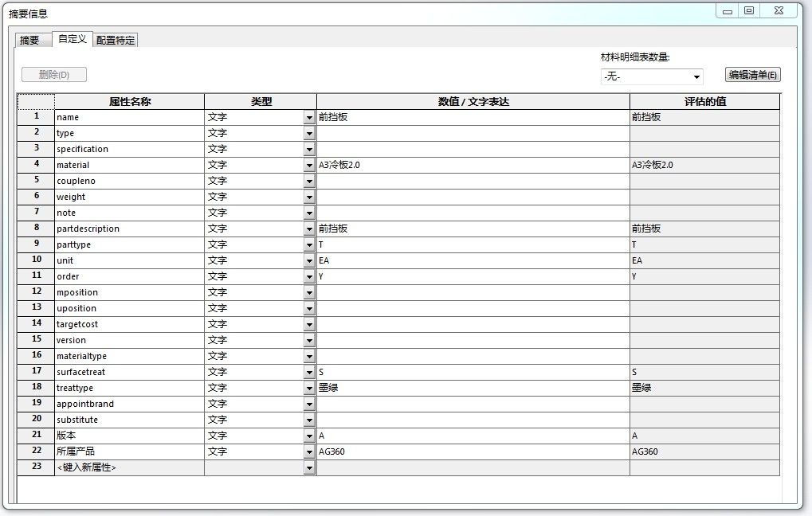Select row header number 8

[x=36, y=229]
